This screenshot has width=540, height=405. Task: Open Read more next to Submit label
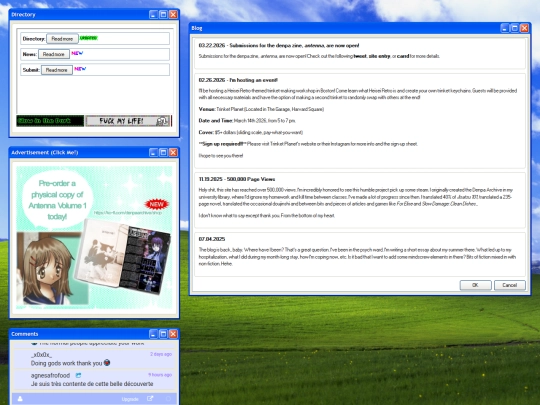pyautogui.click(x=57, y=70)
